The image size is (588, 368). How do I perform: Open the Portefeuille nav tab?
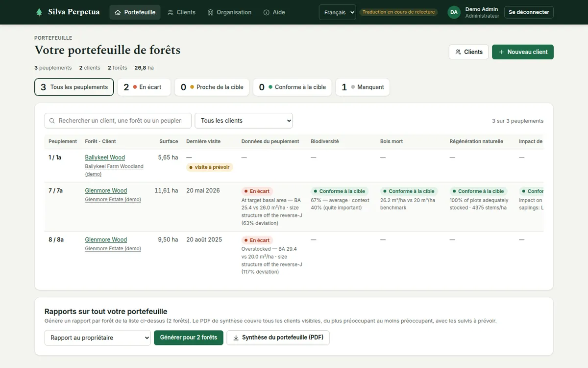pyautogui.click(x=135, y=12)
